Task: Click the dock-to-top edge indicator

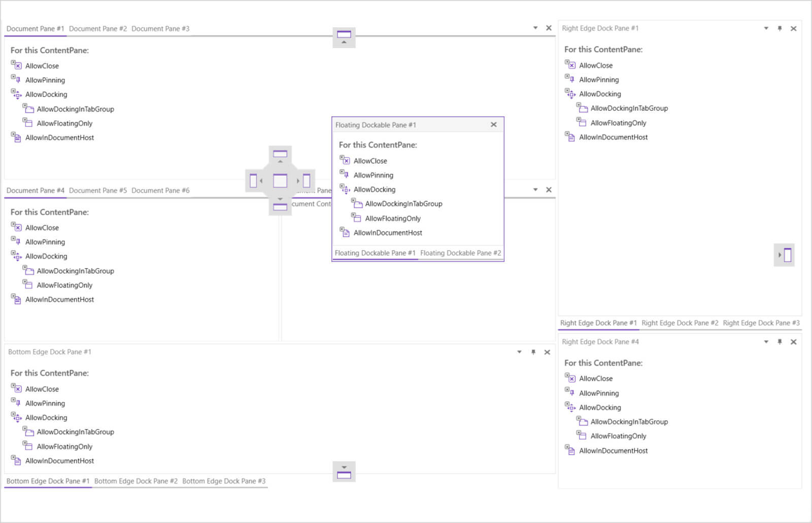Action: coord(344,37)
